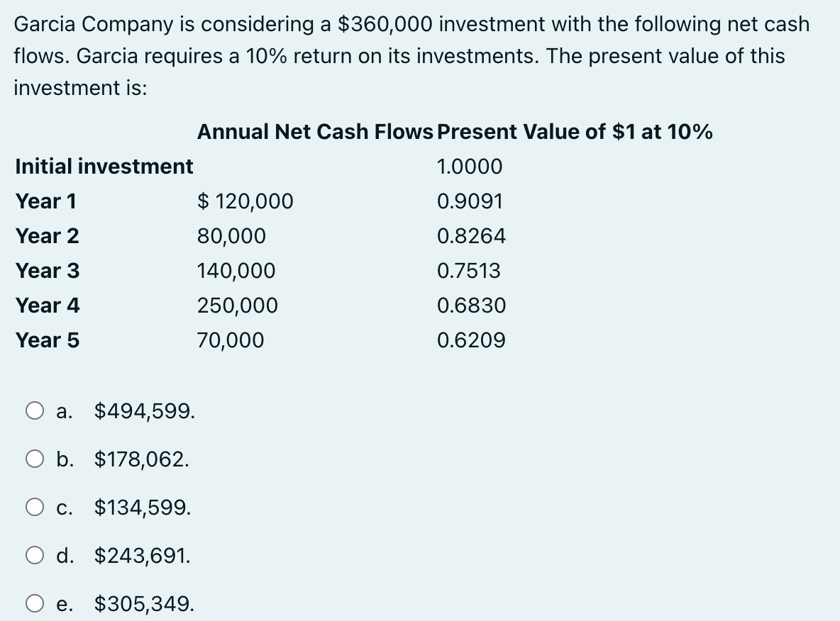Click the Present Value of $1 header

[x=575, y=132]
